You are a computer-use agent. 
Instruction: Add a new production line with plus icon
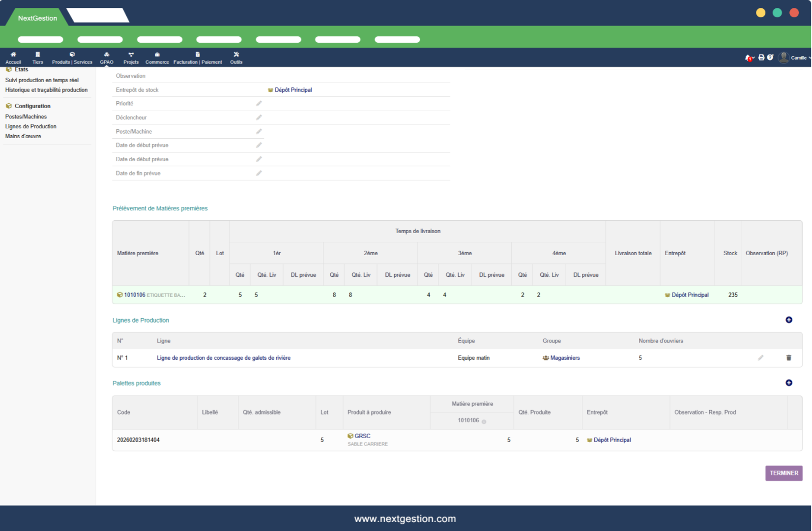pyautogui.click(x=789, y=320)
